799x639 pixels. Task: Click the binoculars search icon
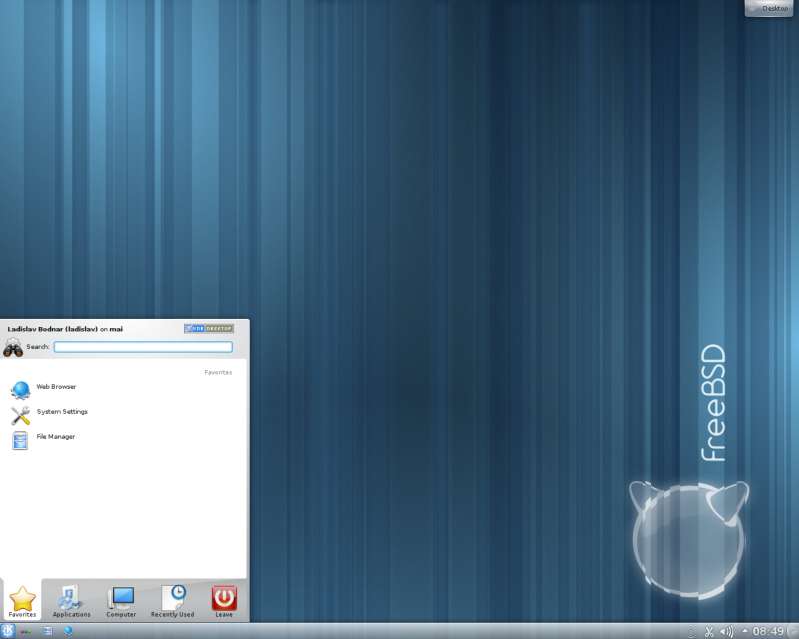coord(13,347)
